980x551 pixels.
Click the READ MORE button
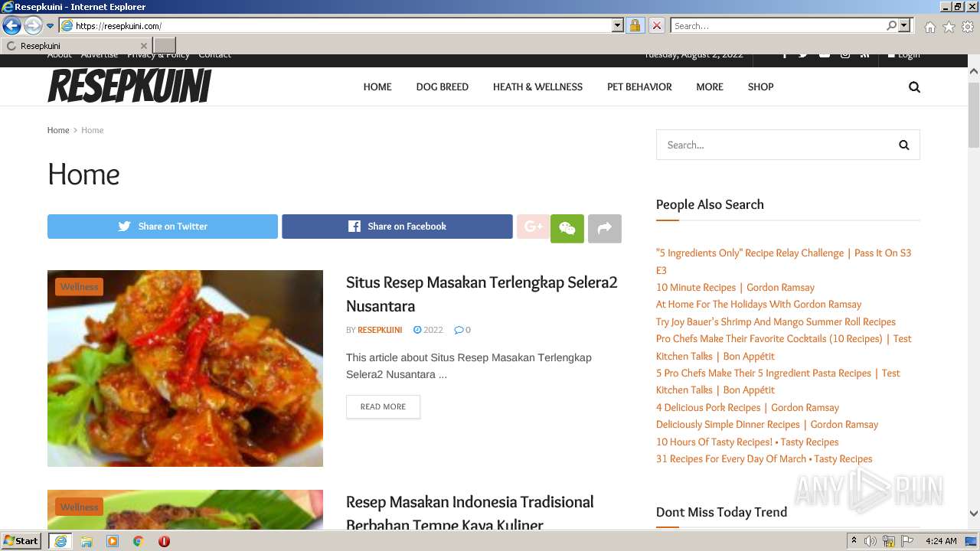point(383,406)
